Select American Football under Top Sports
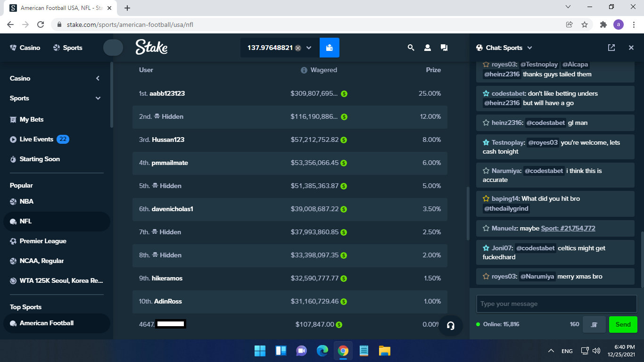This screenshot has width=644, height=362. 57,323
